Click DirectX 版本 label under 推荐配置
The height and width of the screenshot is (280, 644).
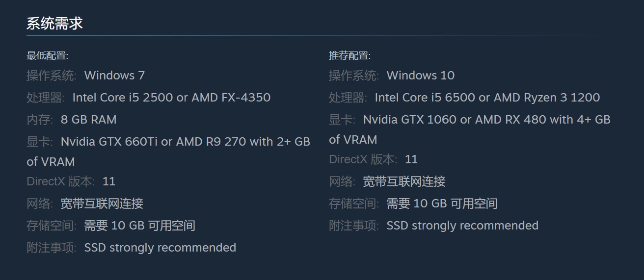click(363, 159)
